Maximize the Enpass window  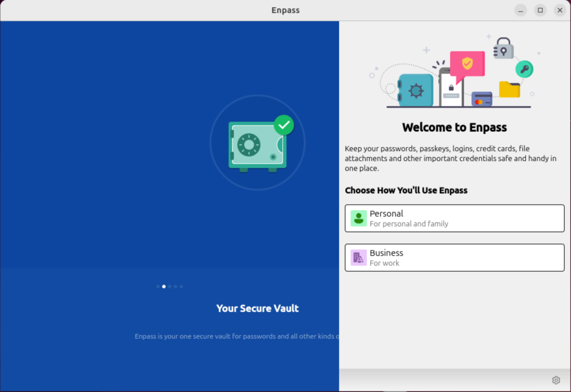[x=540, y=9]
